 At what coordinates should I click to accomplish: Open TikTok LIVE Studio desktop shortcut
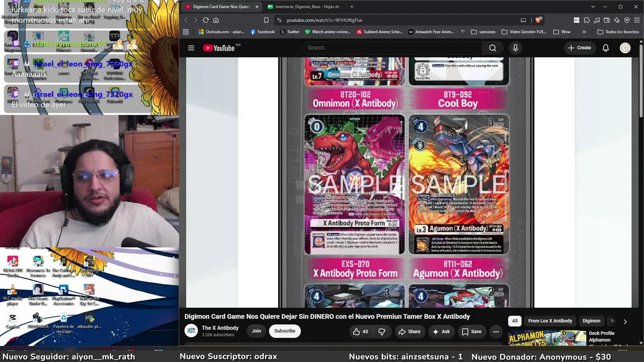pos(13,266)
